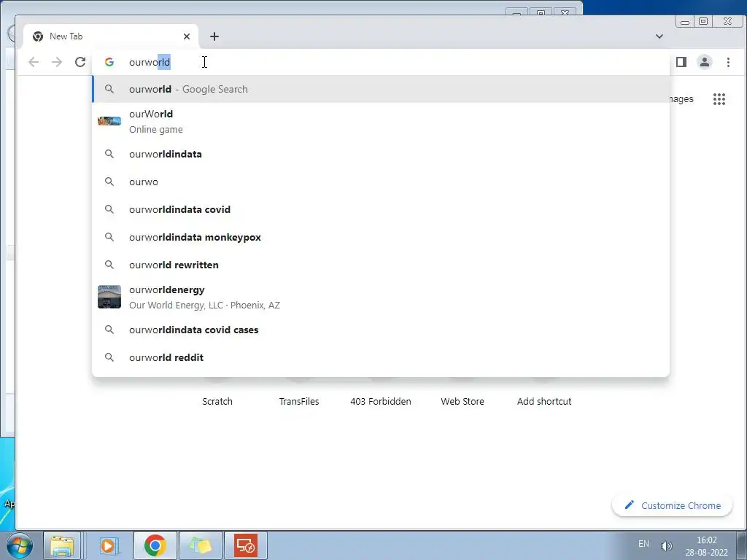Open the side panel icon
The height and width of the screenshot is (560, 747).
[x=681, y=62]
